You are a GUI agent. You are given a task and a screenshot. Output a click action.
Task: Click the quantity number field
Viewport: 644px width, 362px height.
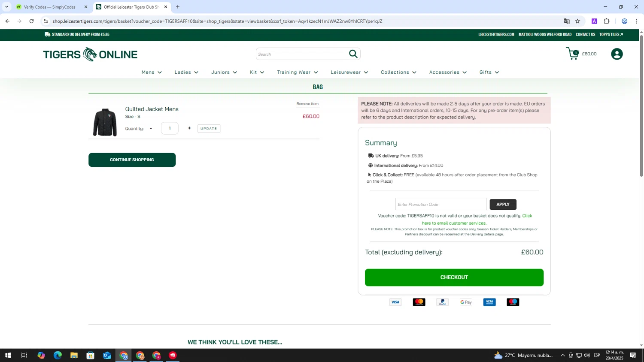[170, 128]
